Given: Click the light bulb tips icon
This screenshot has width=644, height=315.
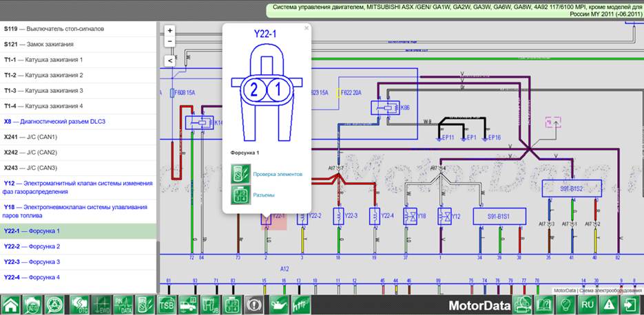Looking at the screenshot, I should pos(566,305).
